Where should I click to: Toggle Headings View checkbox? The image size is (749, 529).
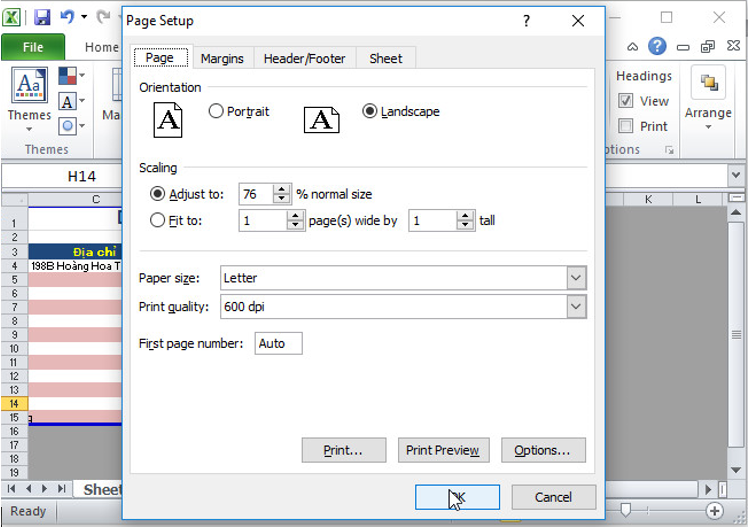[626, 101]
